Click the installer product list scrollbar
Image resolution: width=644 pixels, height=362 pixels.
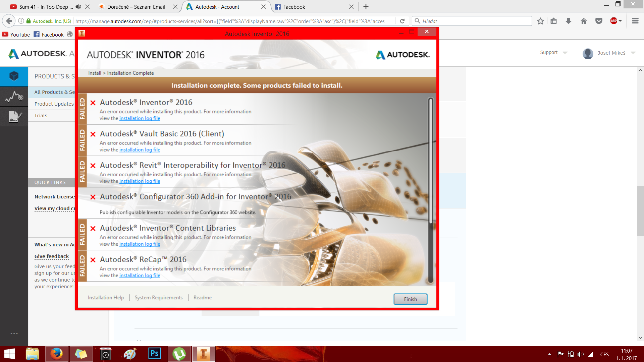click(431, 161)
